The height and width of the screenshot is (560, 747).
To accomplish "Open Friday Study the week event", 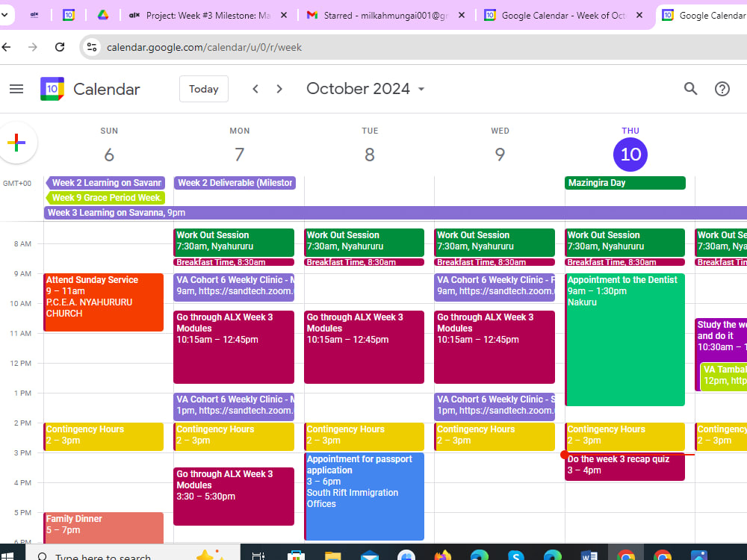I will [721, 339].
